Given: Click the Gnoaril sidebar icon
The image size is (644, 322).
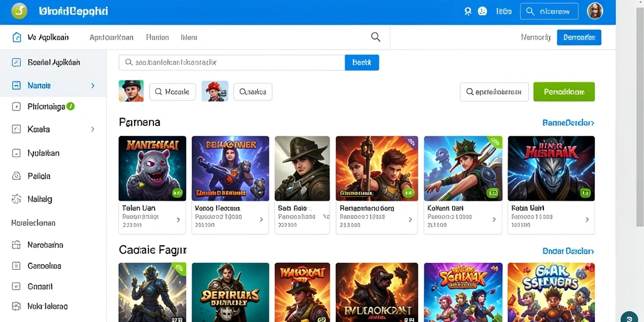Looking at the screenshot, I should [x=16, y=286].
